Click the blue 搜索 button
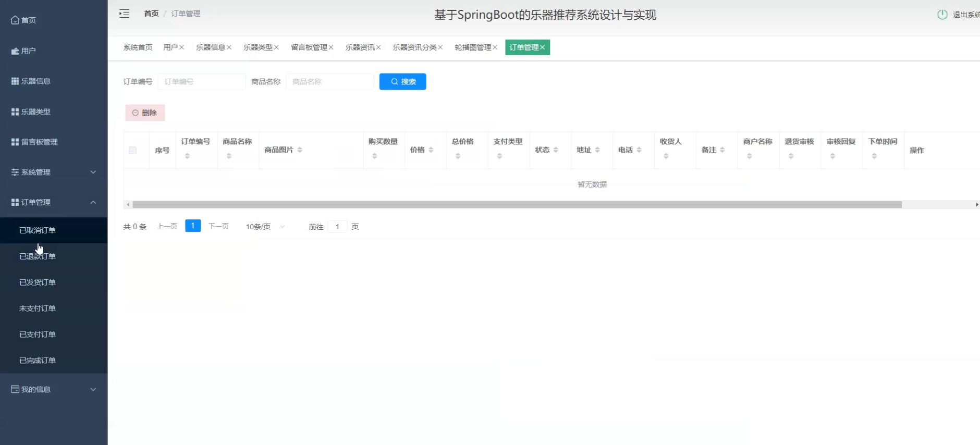This screenshot has height=445, width=980. pos(403,82)
